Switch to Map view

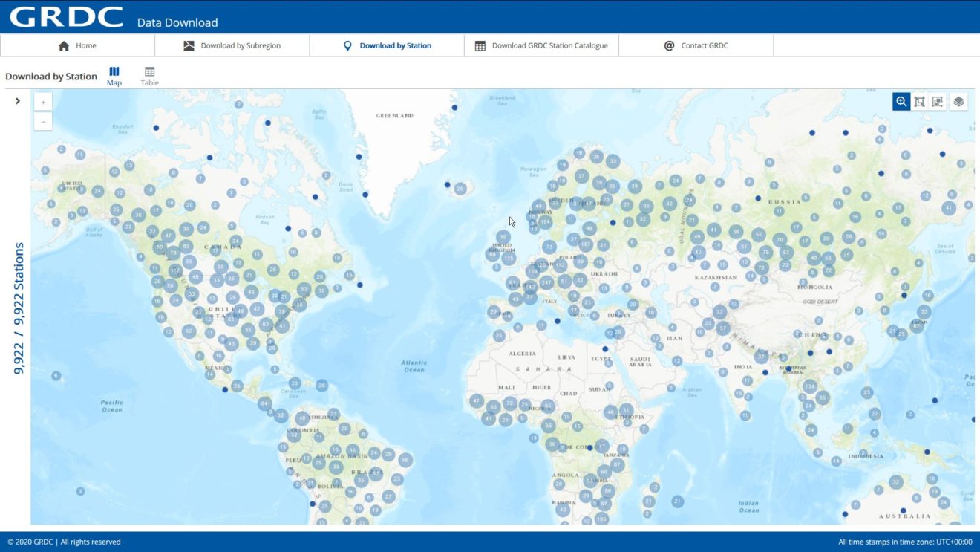(114, 76)
